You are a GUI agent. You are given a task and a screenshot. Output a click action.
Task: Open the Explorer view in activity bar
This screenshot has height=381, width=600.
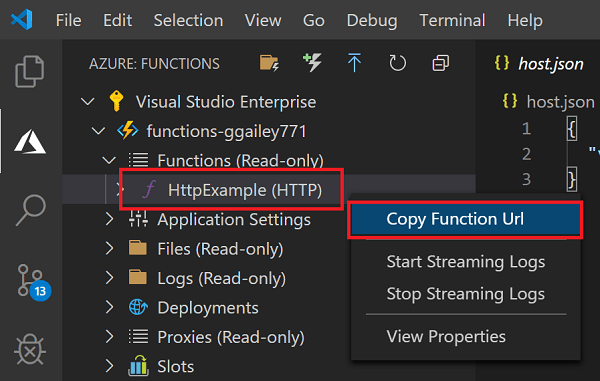(30, 71)
